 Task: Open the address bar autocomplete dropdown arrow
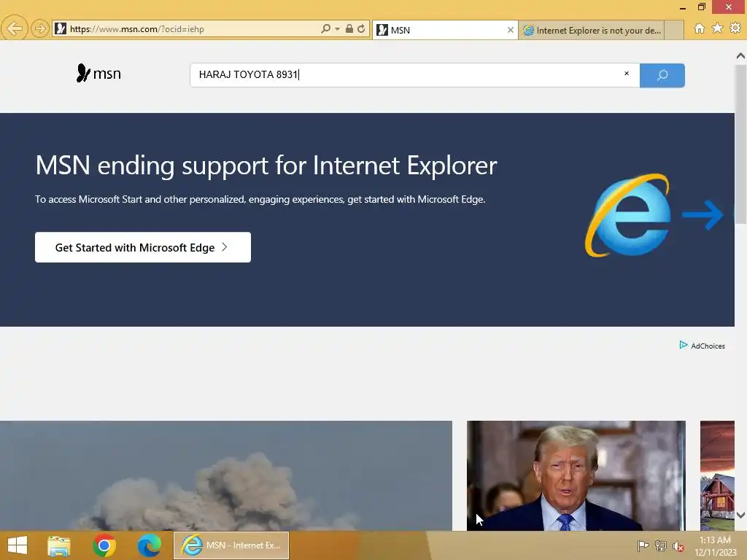coord(337,29)
